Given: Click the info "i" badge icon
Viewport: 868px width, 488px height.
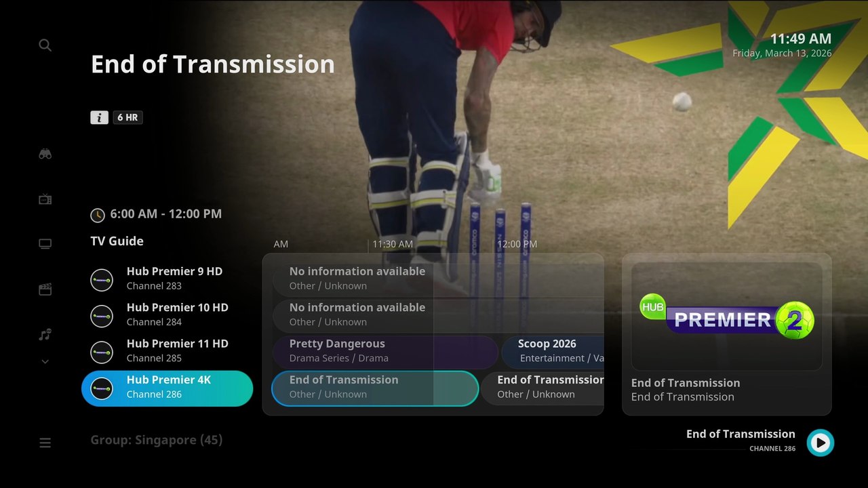Looking at the screenshot, I should click(99, 117).
